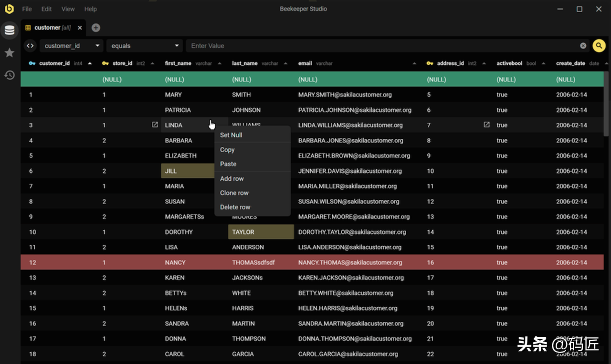Expand the equals operator dropdown
The height and width of the screenshot is (364, 611).
pos(145,46)
